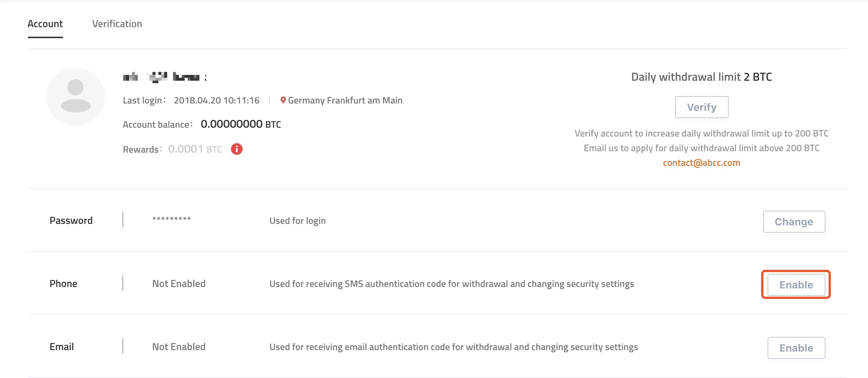Click the Rewards 0.0001 BTC amount

[x=195, y=149]
